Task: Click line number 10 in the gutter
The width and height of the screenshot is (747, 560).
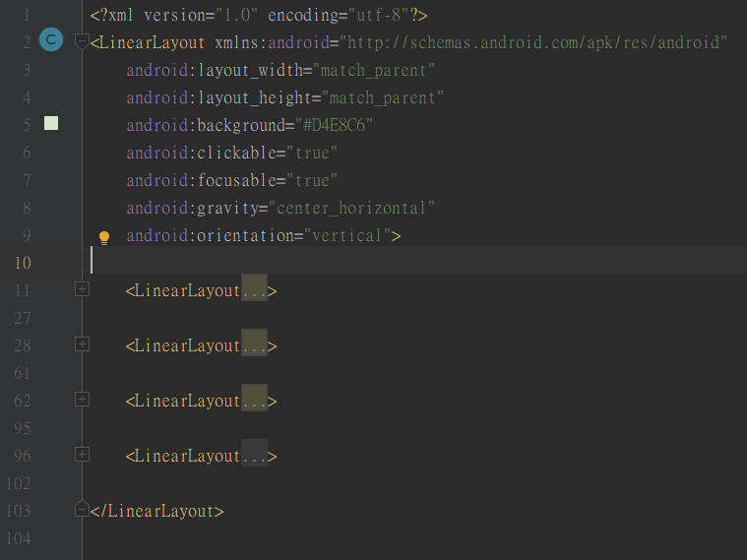Action: pyautogui.click(x=23, y=263)
